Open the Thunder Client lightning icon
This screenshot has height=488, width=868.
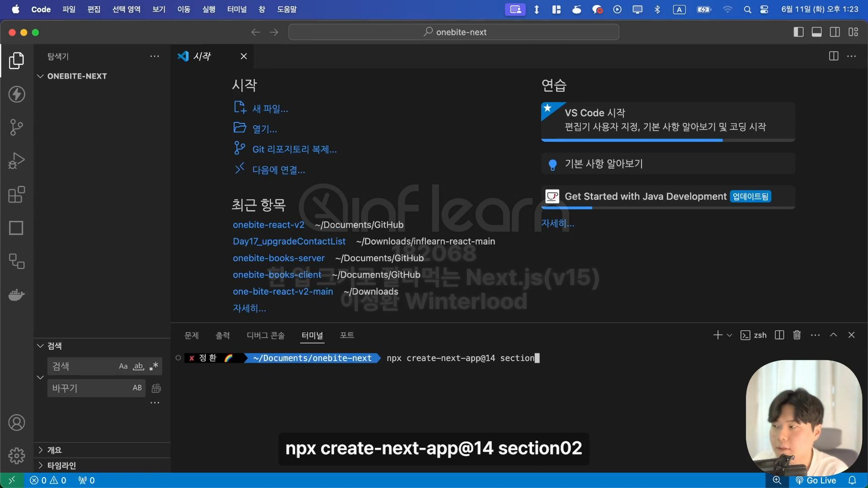pyautogui.click(x=17, y=94)
